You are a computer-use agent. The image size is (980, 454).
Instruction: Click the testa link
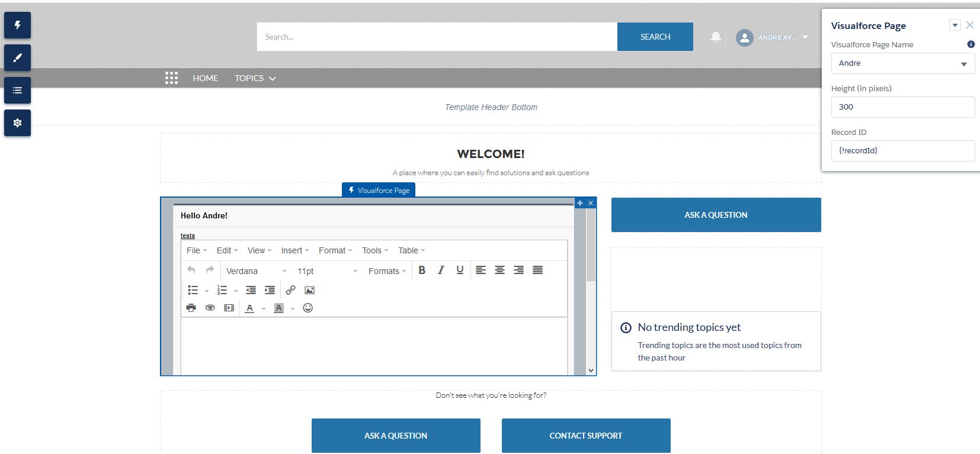[188, 236]
